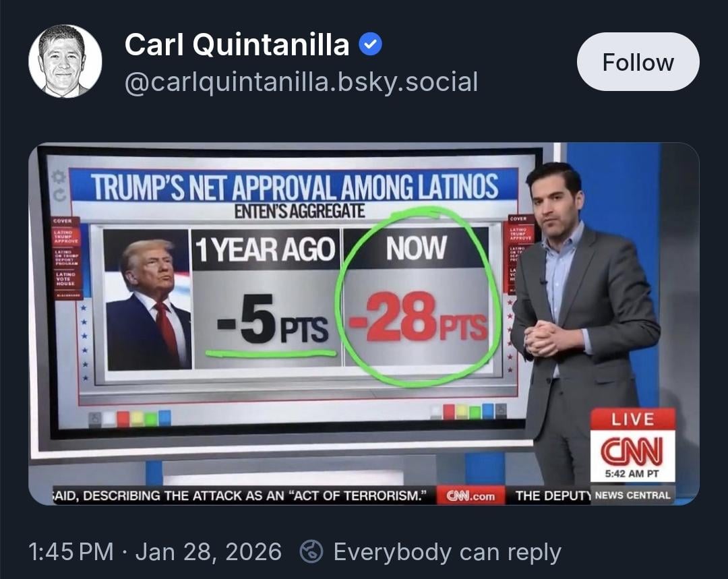Open the @carlquintanilla.bsky.social handle link
This screenshot has width=728, height=579.
point(301,82)
